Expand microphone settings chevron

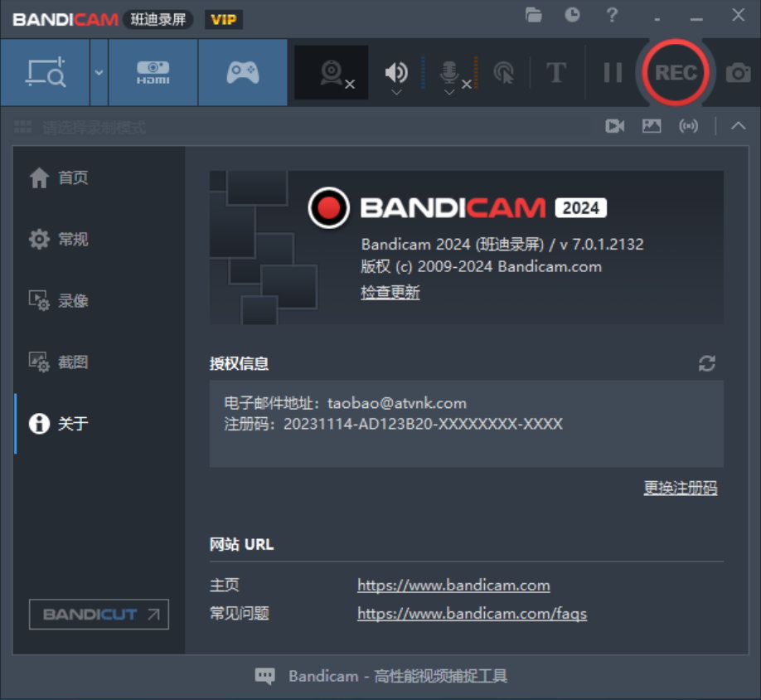click(449, 92)
